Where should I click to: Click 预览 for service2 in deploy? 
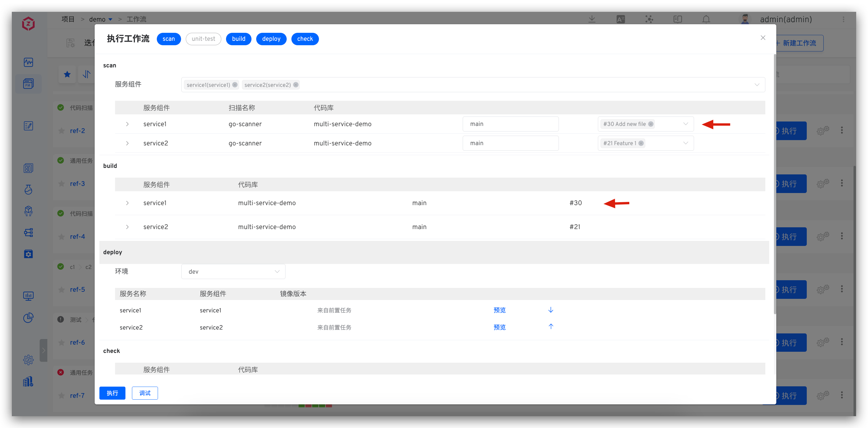(500, 327)
